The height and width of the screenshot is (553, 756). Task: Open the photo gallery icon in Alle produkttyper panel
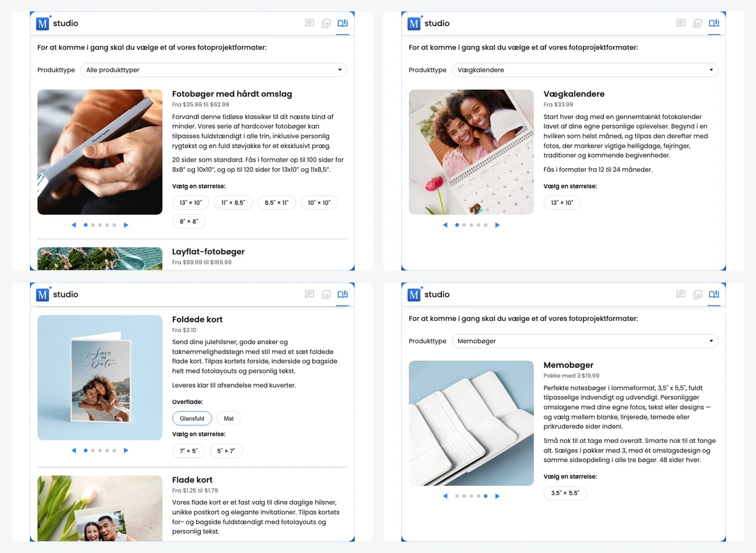pos(326,23)
